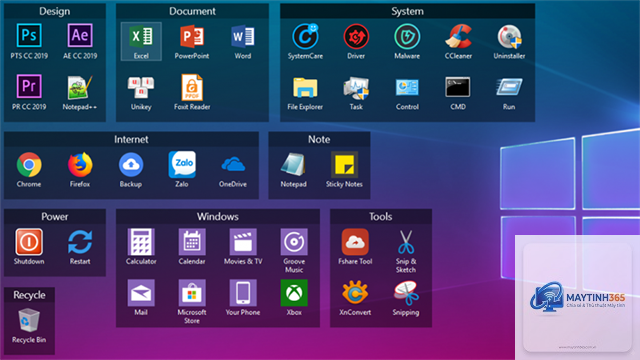Screen dimensions: 640x360
Task: Select the Windows group header
Action: pyautogui.click(x=218, y=216)
